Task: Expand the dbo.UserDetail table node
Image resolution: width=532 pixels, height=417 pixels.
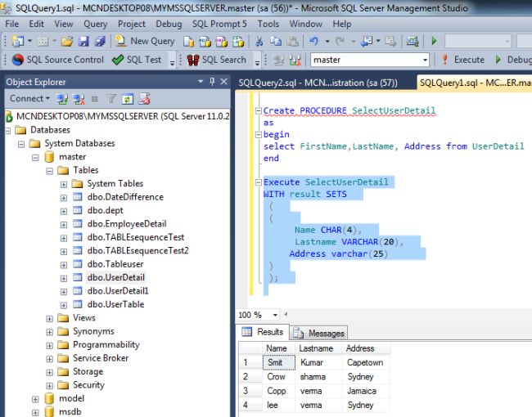Action: click(x=64, y=277)
